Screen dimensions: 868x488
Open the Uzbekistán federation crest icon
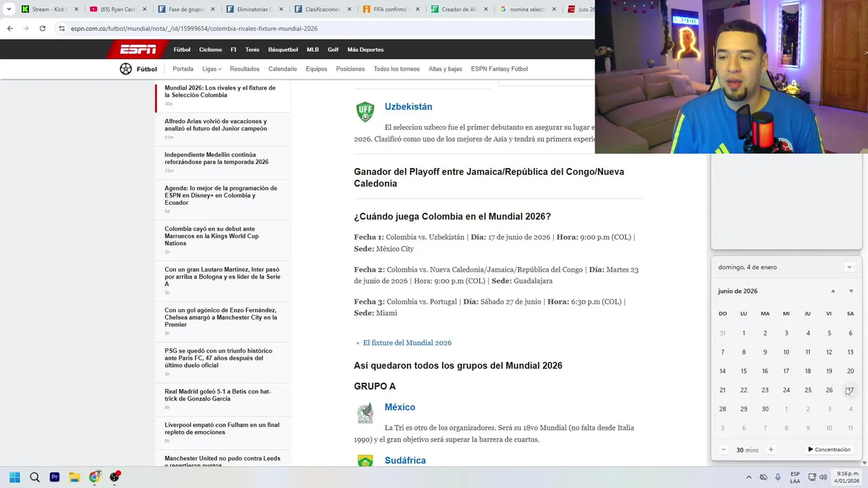[x=365, y=112]
